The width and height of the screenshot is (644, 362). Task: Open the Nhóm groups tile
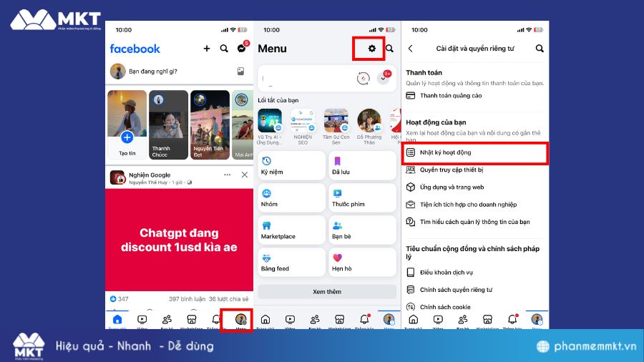(x=292, y=197)
